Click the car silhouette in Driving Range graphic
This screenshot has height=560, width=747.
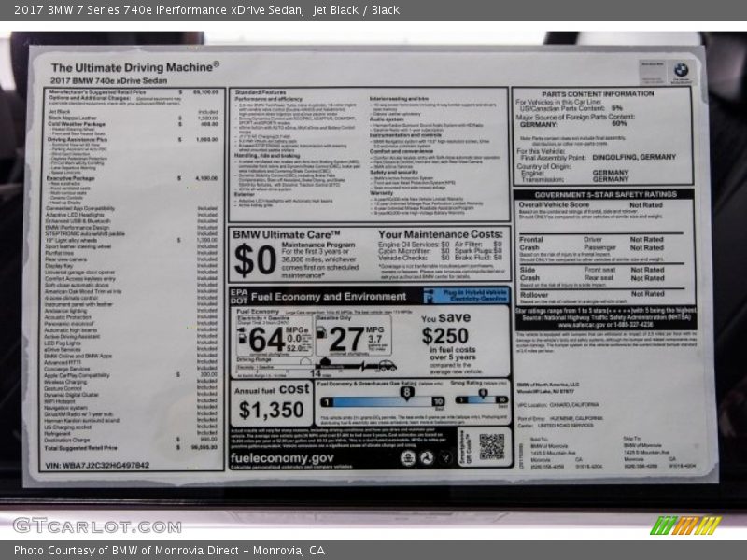tap(388, 365)
